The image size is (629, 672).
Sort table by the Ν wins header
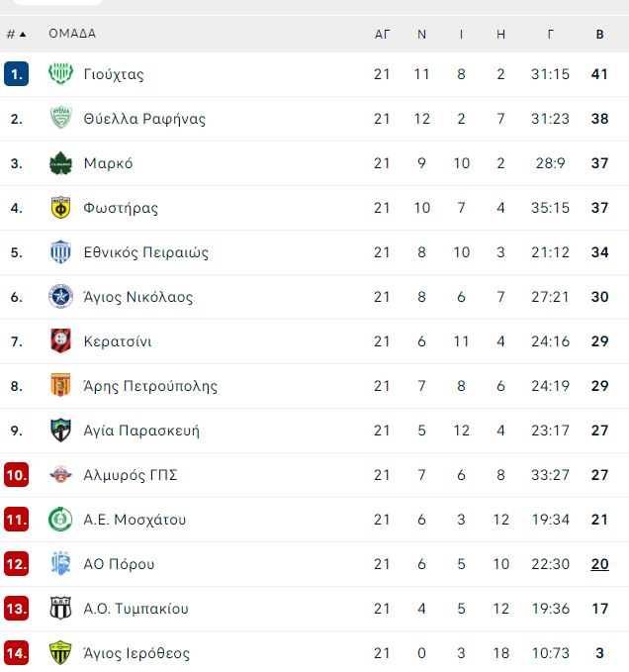(421, 34)
